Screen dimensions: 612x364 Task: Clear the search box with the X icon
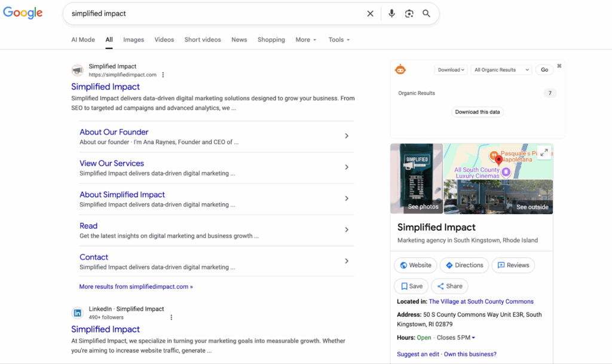(370, 14)
